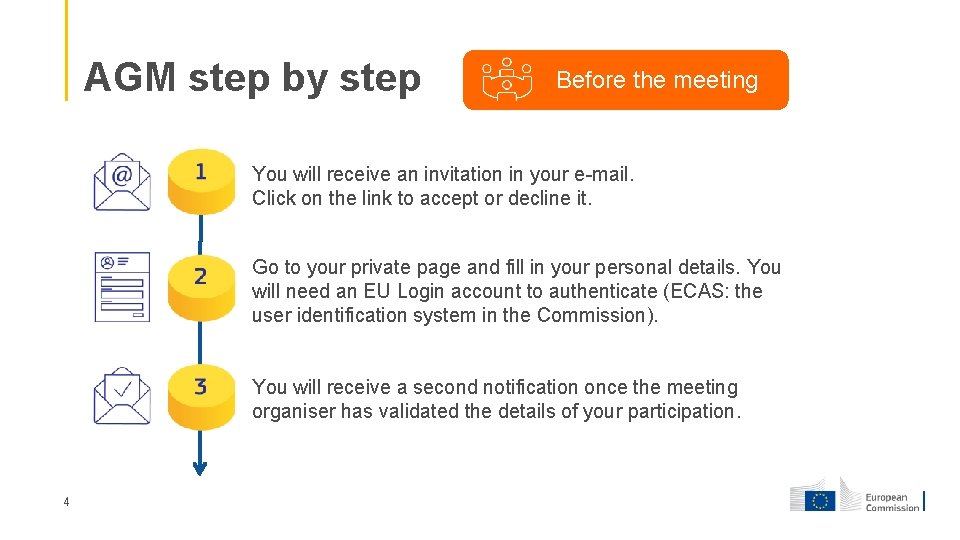
Task: Select the yellow step 3 marker
Action: click(201, 397)
